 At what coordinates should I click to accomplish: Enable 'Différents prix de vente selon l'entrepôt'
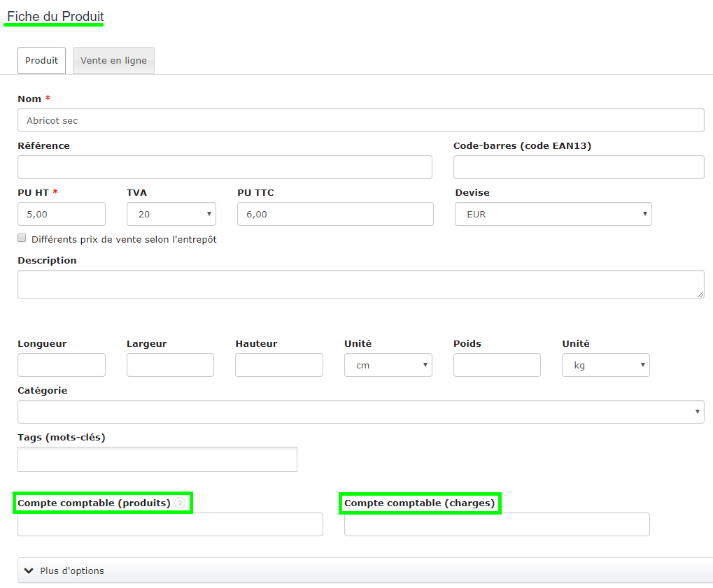point(22,238)
